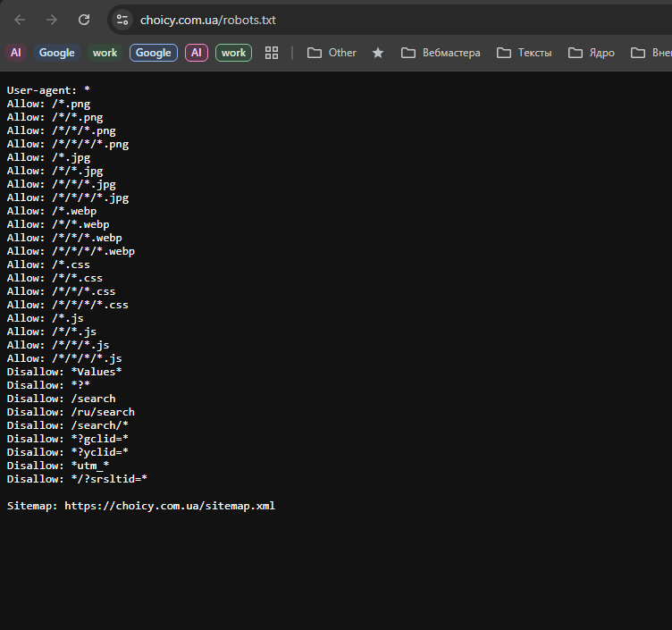Click the 'User-agent: *' line
672x630 pixels.
pyautogui.click(x=48, y=90)
